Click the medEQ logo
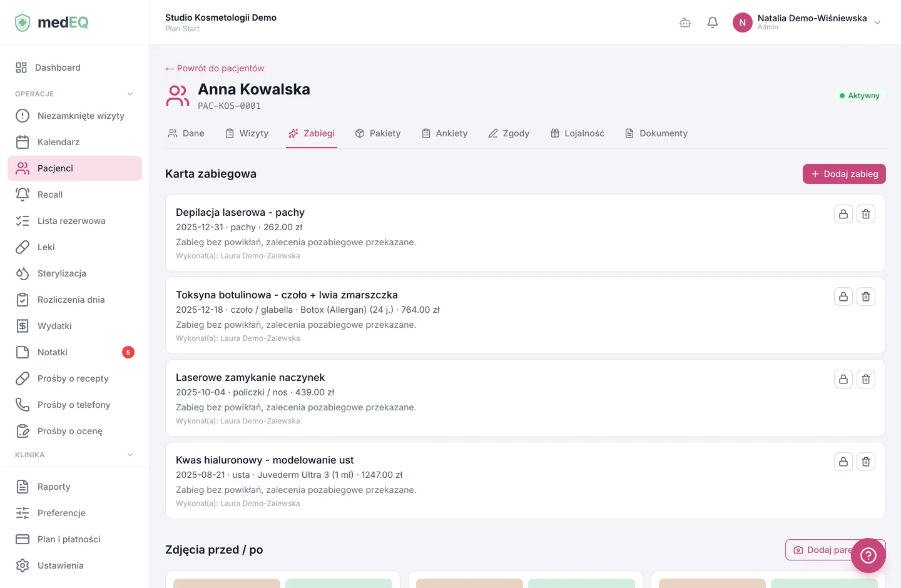This screenshot has height=588, width=901. [51, 23]
